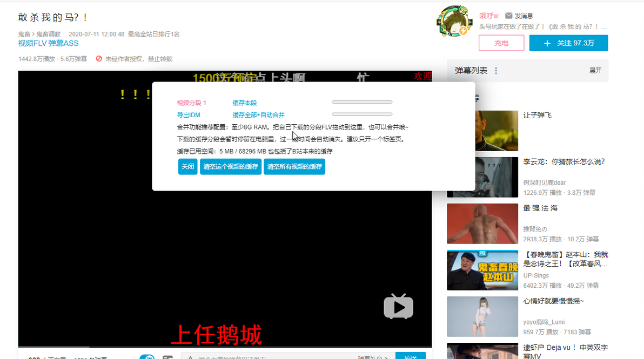The width and height of the screenshot is (644, 359).
Task: Open uploader avatar of 哦呼w
Action: click(x=454, y=21)
